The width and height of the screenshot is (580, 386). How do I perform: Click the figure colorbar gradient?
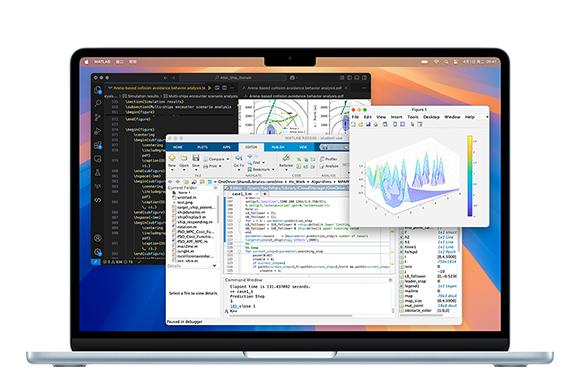pyautogui.click(x=470, y=176)
